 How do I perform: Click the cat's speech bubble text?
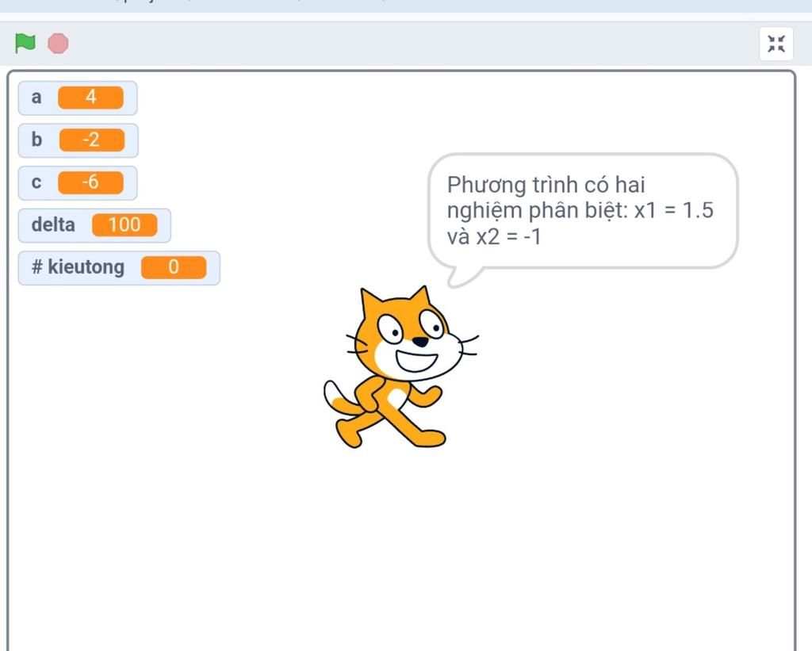click(x=580, y=211)
